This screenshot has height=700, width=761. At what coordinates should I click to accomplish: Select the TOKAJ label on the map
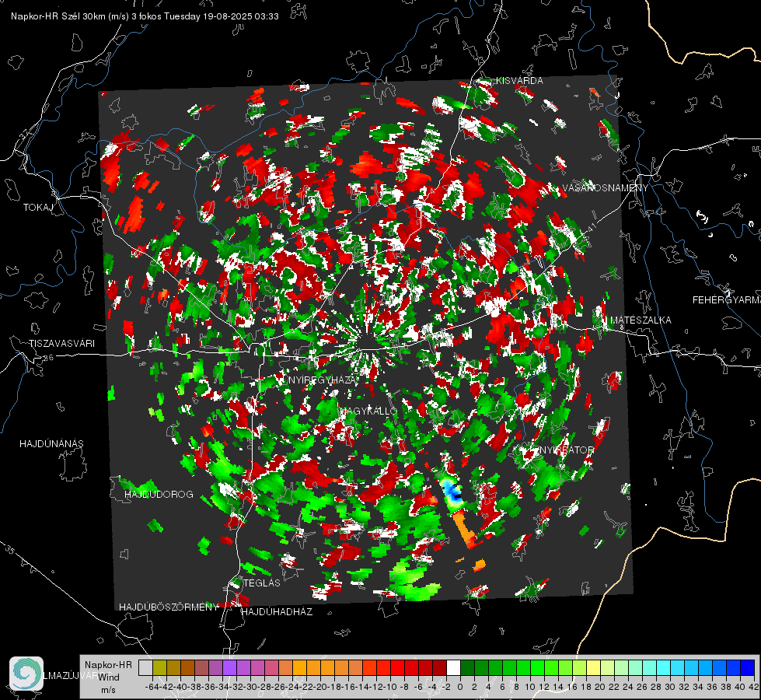click(x=38, y=208)
